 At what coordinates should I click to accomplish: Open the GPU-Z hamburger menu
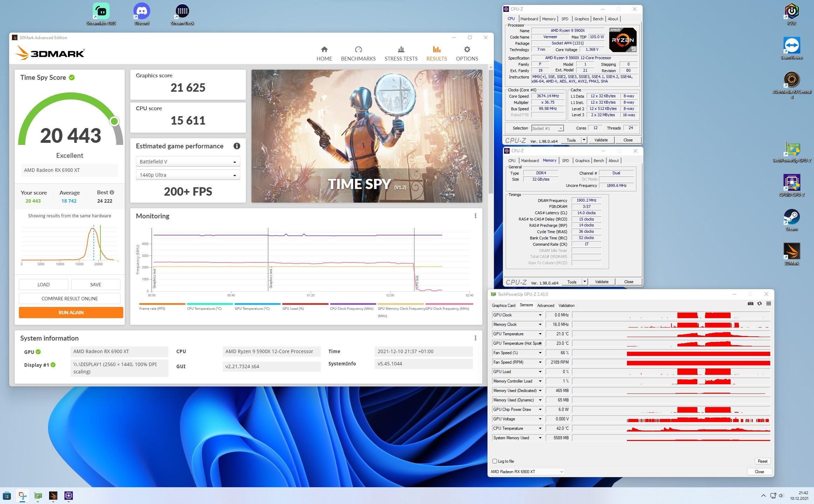pyautogui.click(x=768, y=303)
